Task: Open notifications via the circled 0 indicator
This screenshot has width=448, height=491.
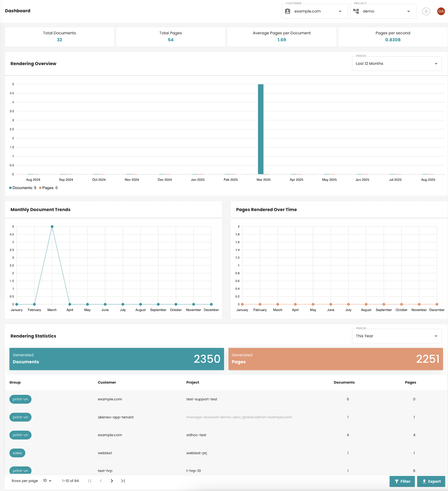Action: 426,11
